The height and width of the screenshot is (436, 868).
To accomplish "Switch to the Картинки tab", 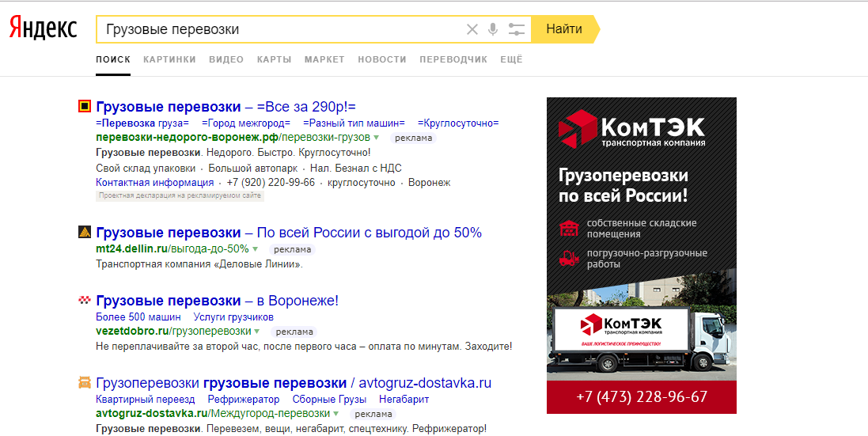I will [x=169, y=59].
